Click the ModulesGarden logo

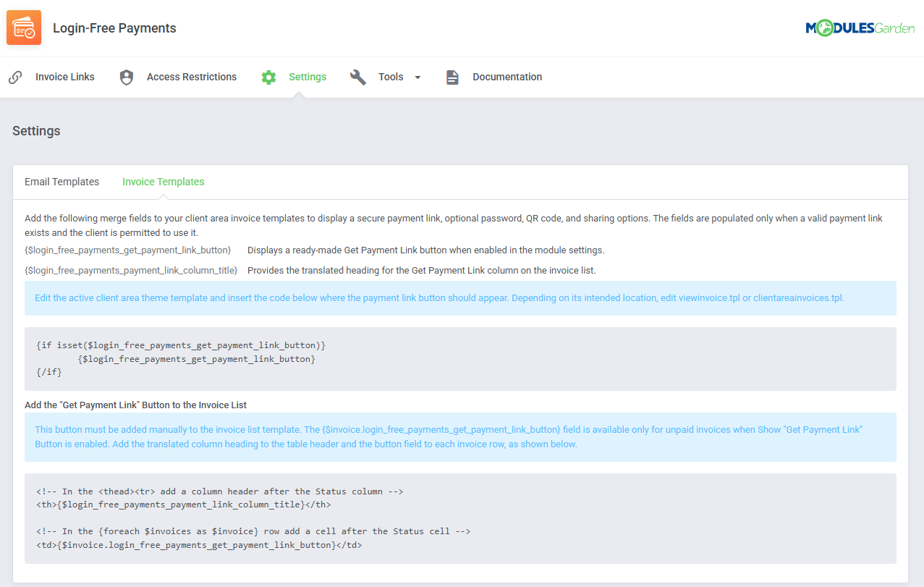860,28
